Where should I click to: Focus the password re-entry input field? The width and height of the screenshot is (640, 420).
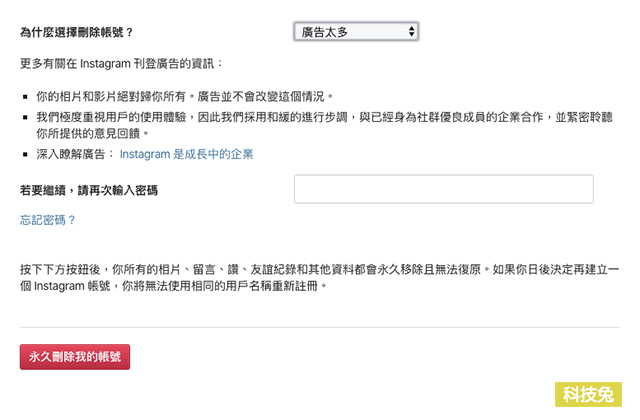point(444,189)
